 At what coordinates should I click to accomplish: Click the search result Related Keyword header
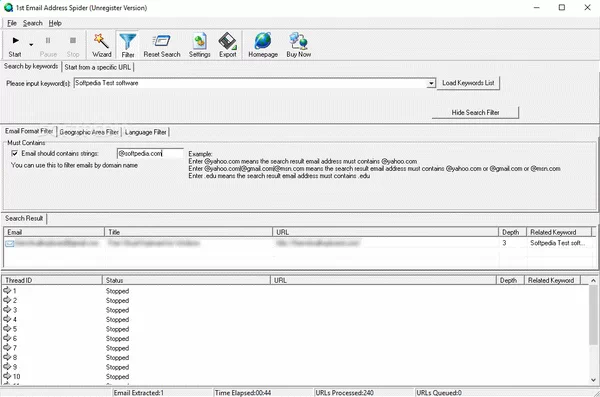(x=559, y=232)
